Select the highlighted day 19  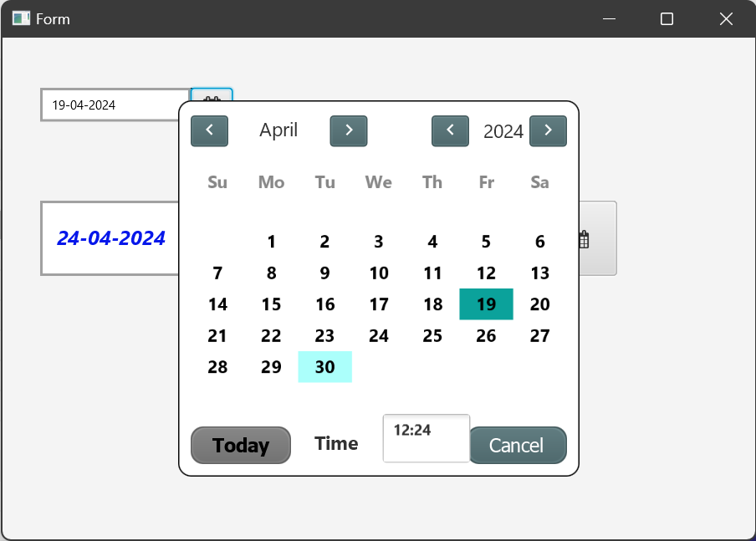(x=486, y=304)
